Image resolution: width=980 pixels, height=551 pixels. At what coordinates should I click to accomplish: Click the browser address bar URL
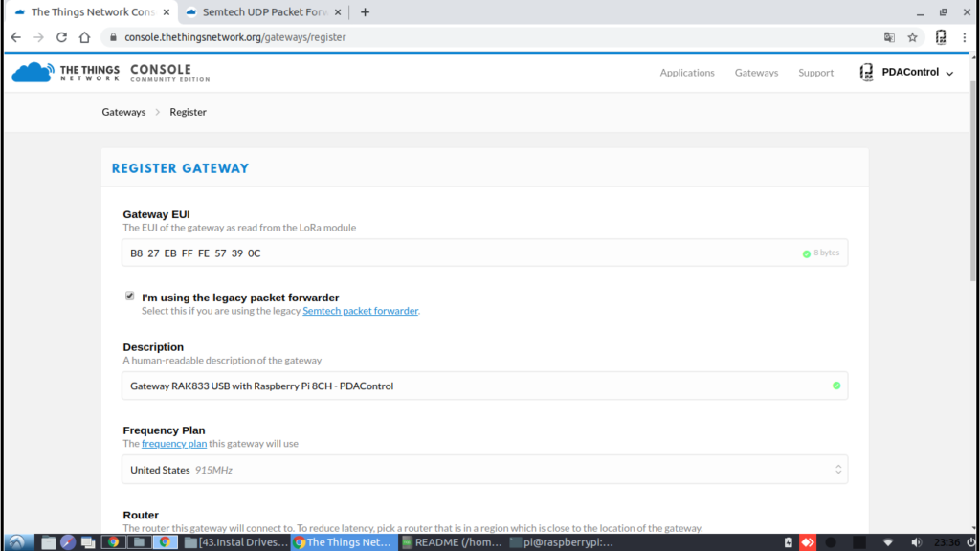tap(235, 37)
